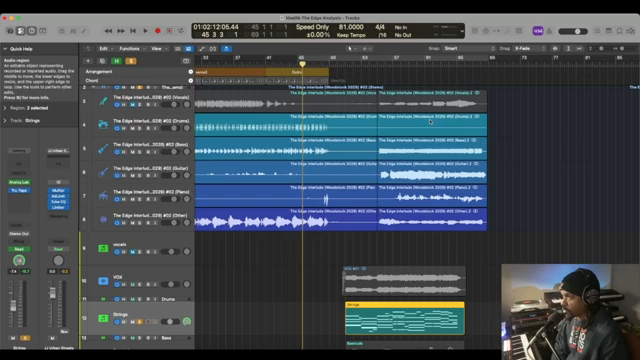Expand the Region: 2 selected inspector
This screenshot has height=360, width=640.
click(x=5, y=108)
